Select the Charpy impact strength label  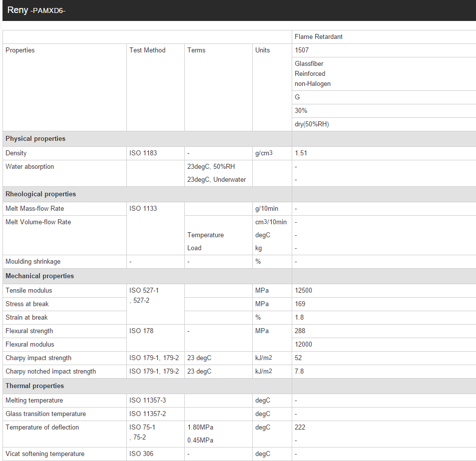(38, 358)
